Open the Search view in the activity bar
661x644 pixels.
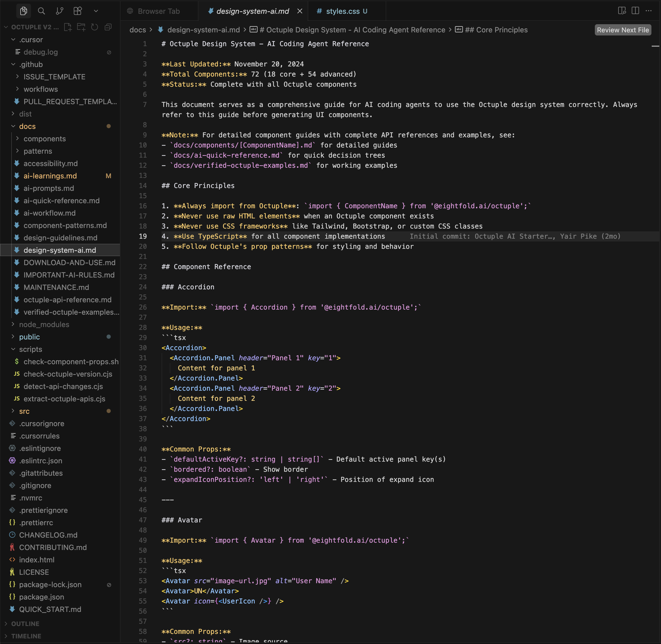(41, 10)
